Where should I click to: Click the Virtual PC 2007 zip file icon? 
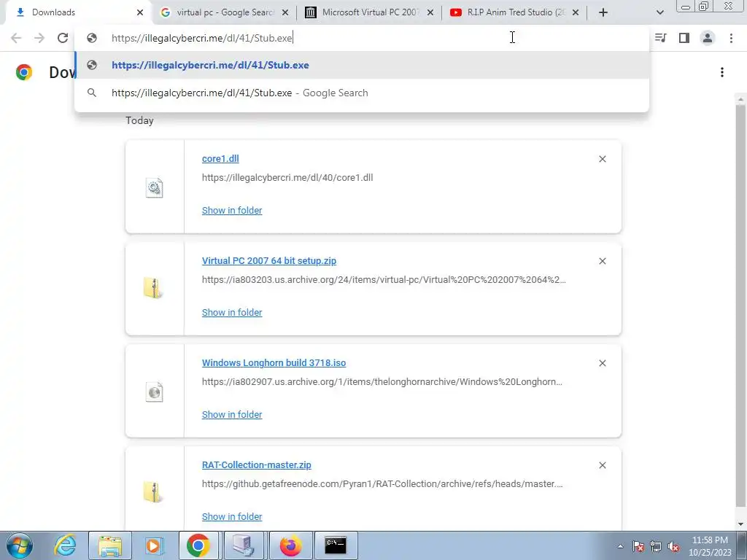click(153, 289)
